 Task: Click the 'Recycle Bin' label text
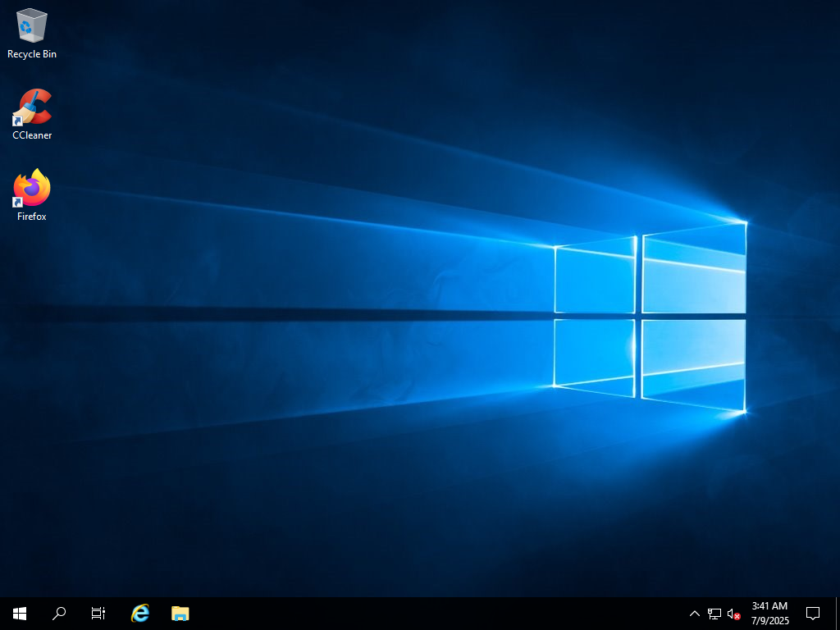click(32, 54)
